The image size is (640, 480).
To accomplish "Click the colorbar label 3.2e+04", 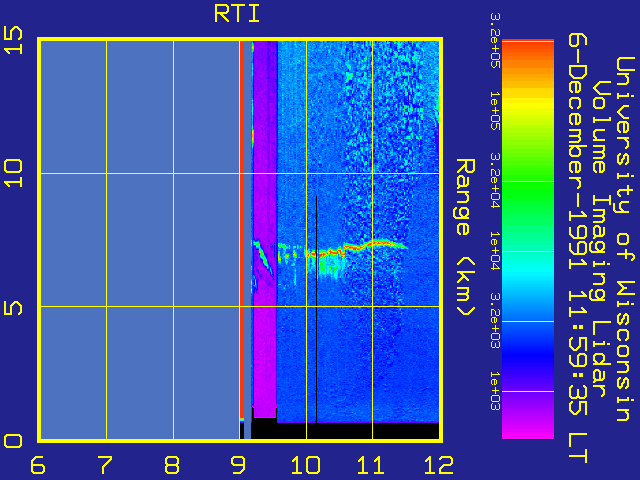I will click(x=495, y=180).
